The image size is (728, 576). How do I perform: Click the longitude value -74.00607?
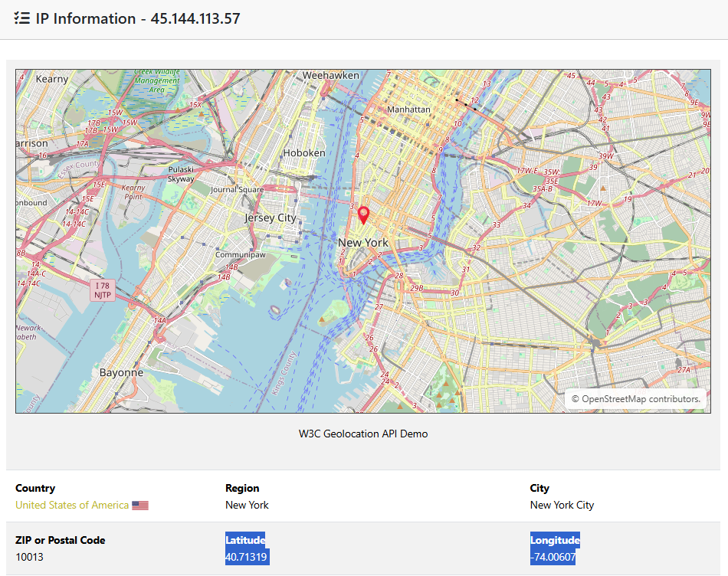553,557
